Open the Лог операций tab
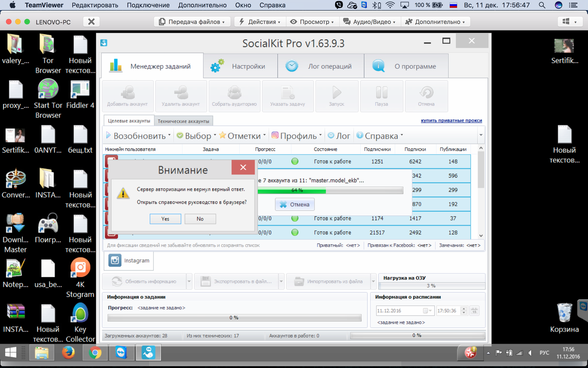Image resolution: width=588 pixels, height=368 pixels. (320, 66)
